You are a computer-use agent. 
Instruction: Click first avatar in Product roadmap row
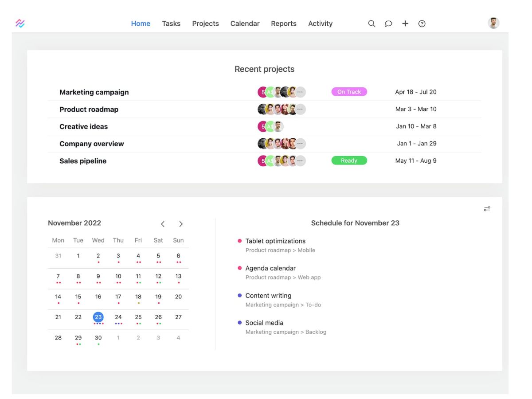coord(262,109)
